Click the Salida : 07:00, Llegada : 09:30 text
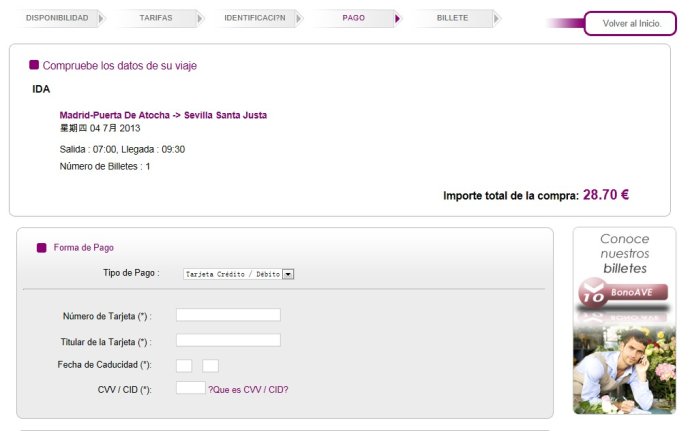 [x=122, y=149]
